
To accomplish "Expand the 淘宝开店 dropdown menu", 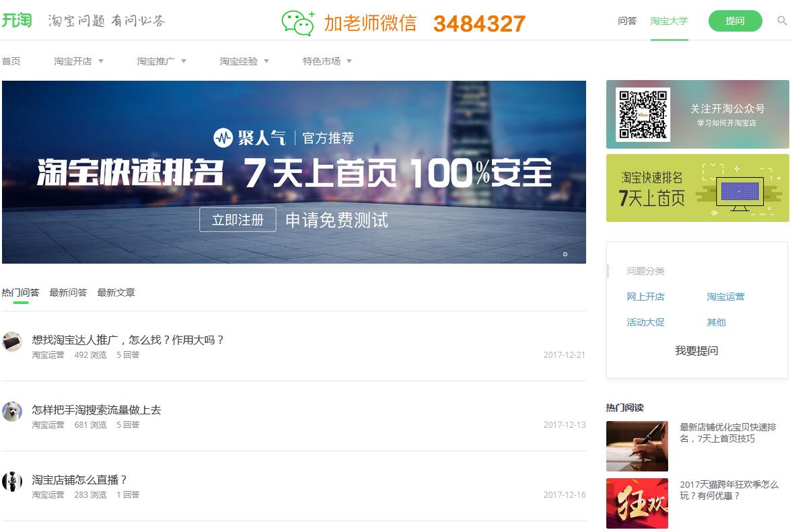I will coord(78,61).
